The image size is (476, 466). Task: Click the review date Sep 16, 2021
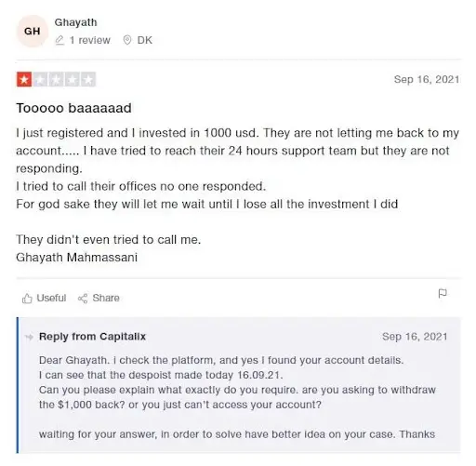point(427,79)
